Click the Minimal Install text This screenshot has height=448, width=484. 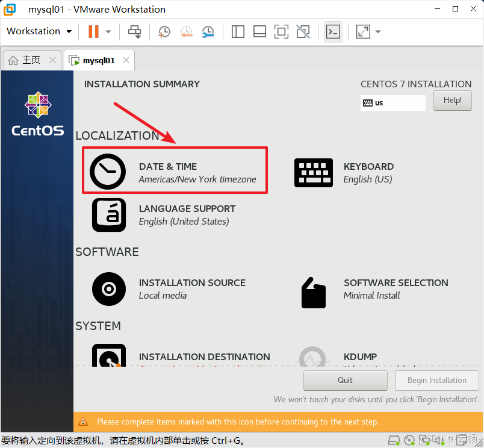point(371,296)
